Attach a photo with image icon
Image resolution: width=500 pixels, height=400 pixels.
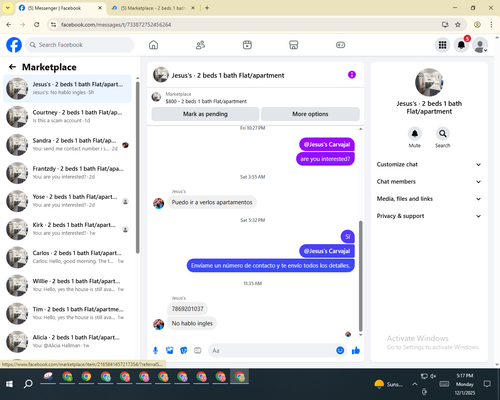click(x=170, y=350)
